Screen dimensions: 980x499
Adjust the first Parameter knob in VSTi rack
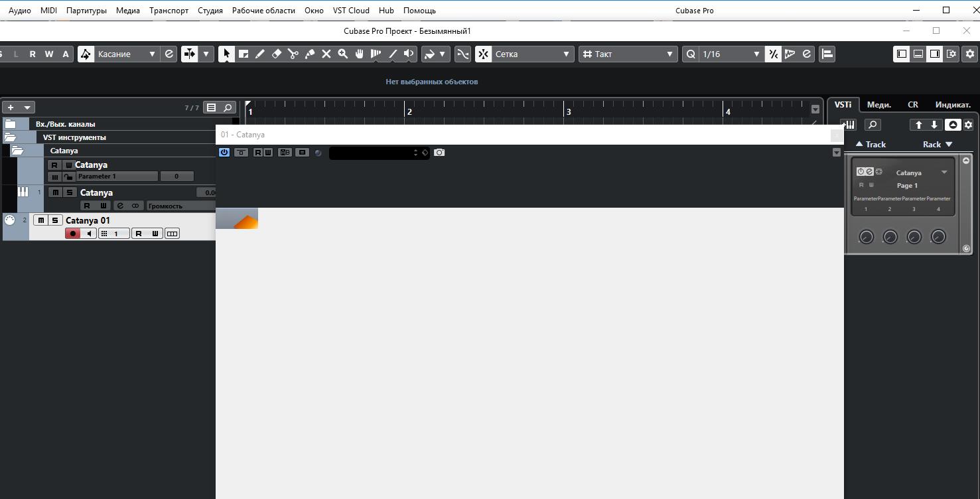click(x=866, y=237)
